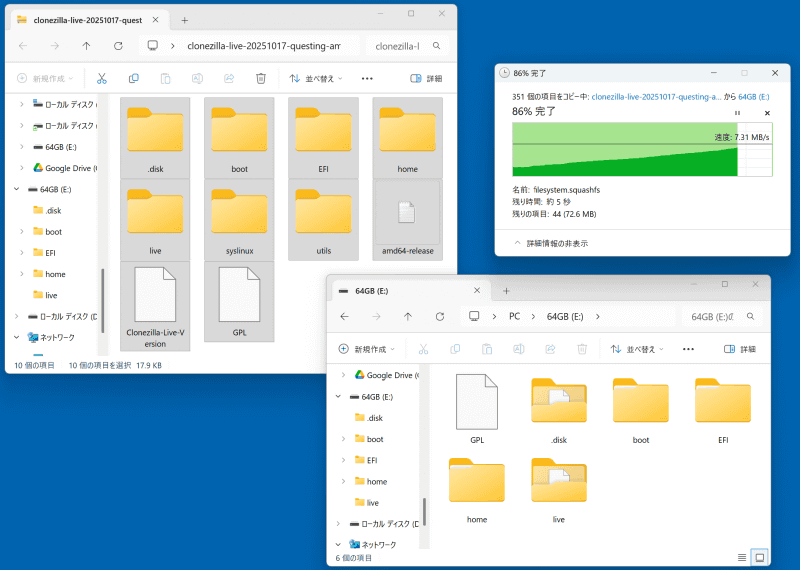Expand Google Drive in clonezilla sidebar
The height and width of the screenshot is (570, 800).
click(x=22, y=168)
